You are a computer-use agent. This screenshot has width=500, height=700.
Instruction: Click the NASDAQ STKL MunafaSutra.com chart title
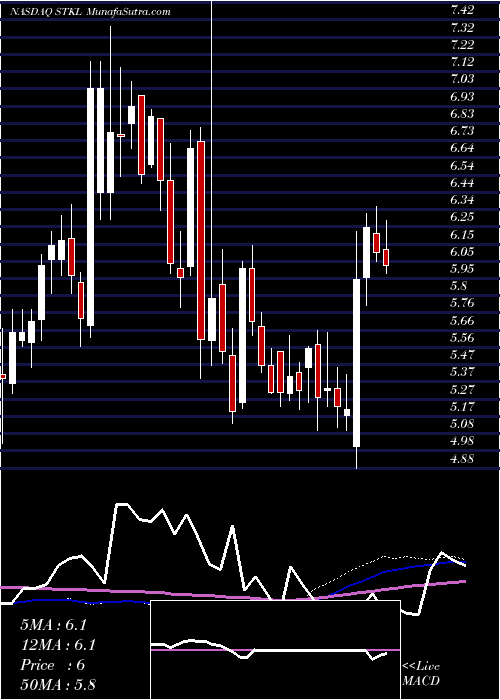pos(90,12)
